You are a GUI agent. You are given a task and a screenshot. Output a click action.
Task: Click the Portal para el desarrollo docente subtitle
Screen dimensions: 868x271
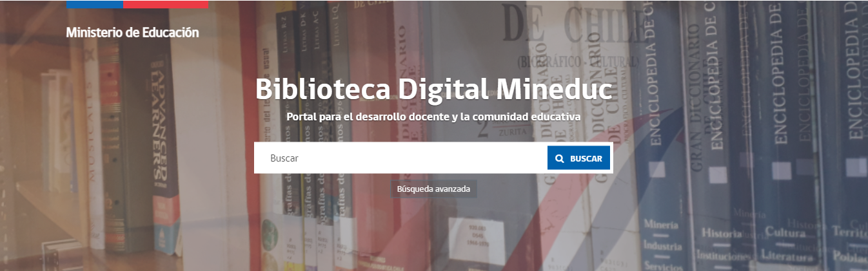pos(433,117)
